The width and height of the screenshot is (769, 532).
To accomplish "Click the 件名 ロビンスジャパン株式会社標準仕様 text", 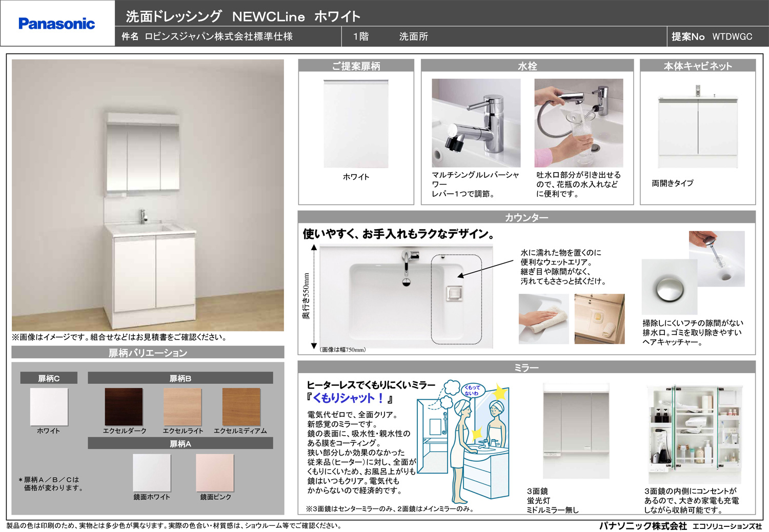I will (207, 36).
